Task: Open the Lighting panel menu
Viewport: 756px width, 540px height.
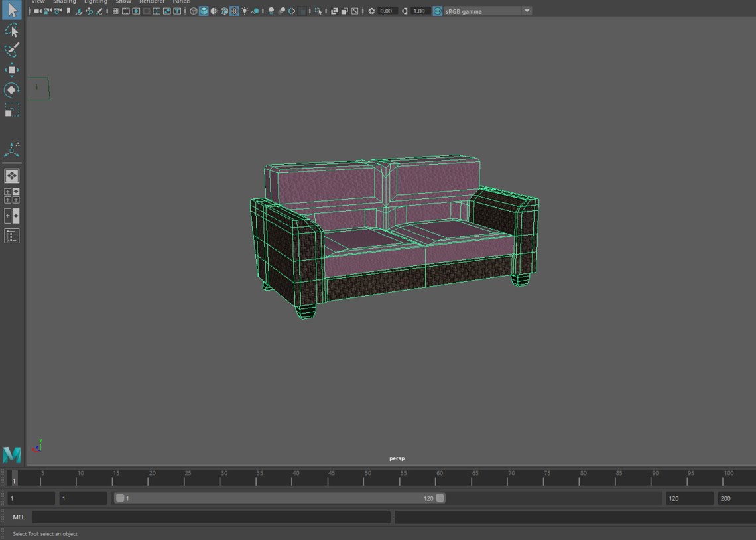Action: (x=96, y=2)
